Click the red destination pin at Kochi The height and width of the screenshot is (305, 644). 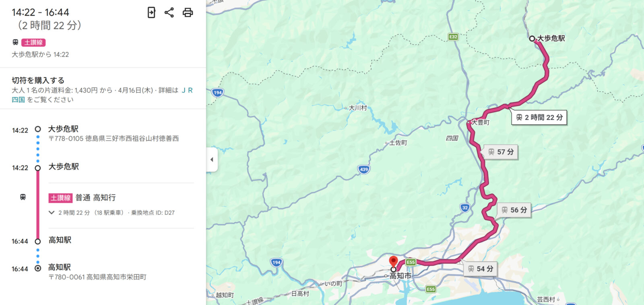(x=393, y=262)
